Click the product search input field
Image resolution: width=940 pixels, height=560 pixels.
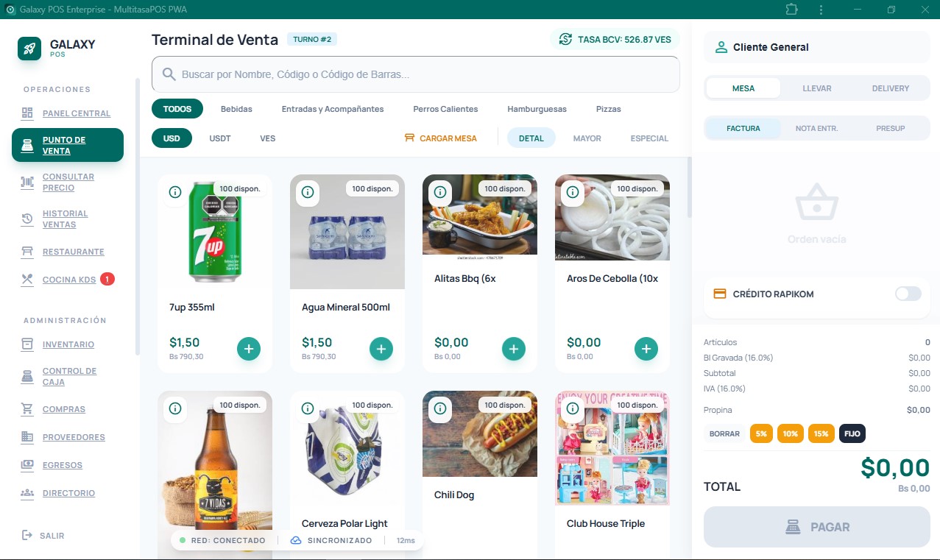(x=415, y=74)
